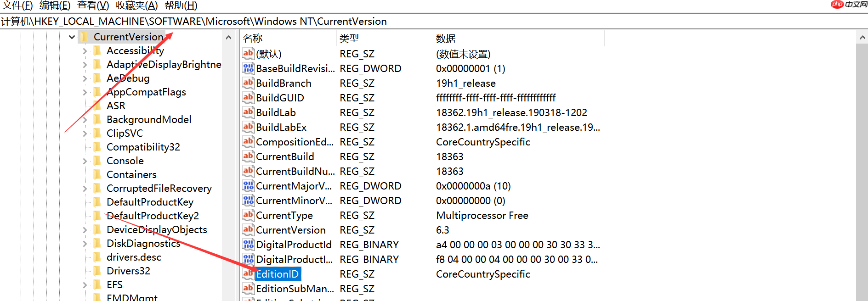Click the folder icon of ClipSVC key
This screenshot has height=301, width=868.
[97, 133]
